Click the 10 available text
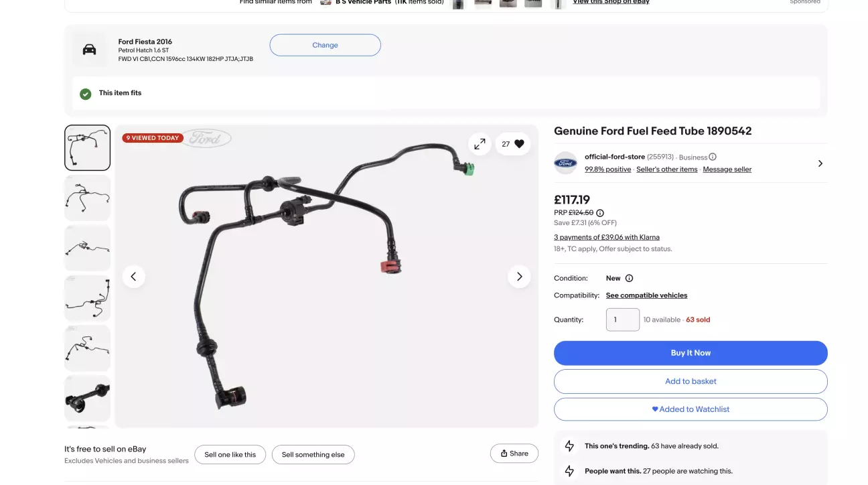Viewport: 868px width, 485px height. [x=662, y=320]
